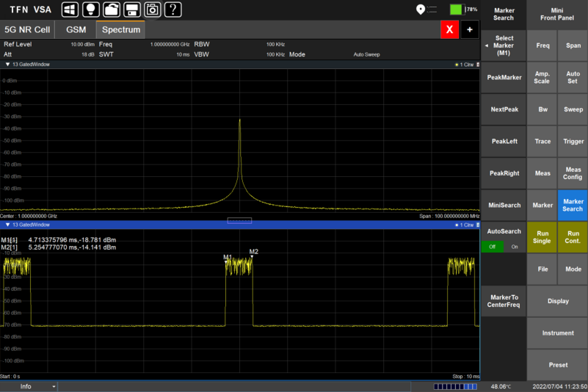Switch AutoSearch to Off

(493, 247)
